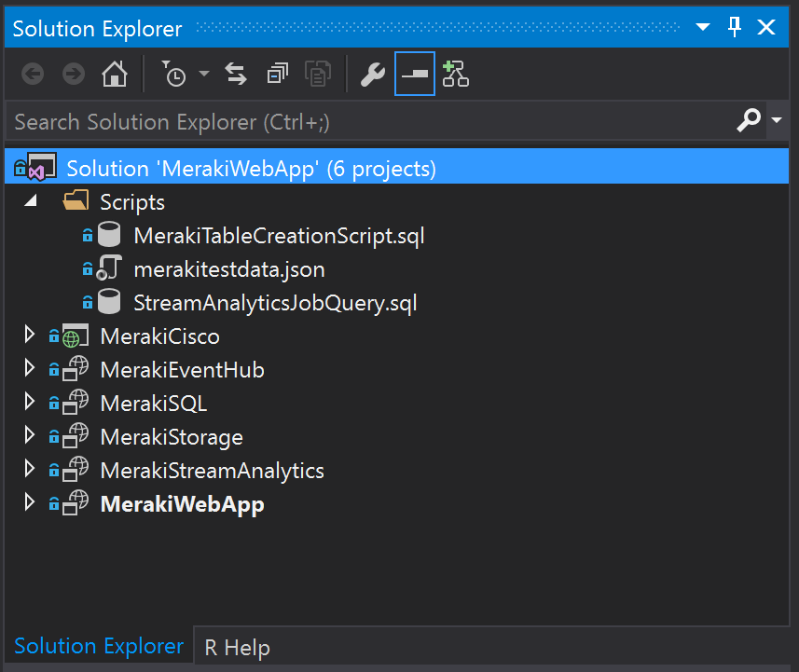Screen dimensions: 799x672
Task: Select StreamAnalyticsJobQuery.sql file
Action: (x=275, y=303)
